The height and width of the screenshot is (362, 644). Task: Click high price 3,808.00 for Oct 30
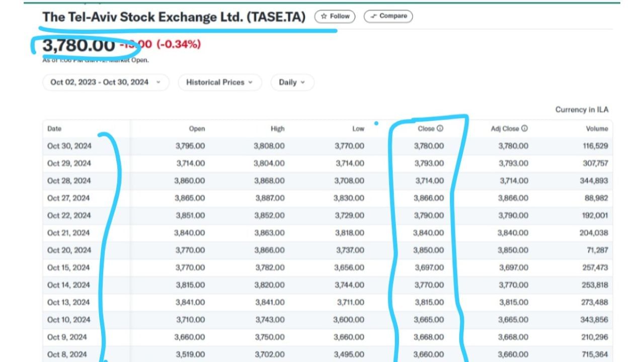(x=269, y=146)
